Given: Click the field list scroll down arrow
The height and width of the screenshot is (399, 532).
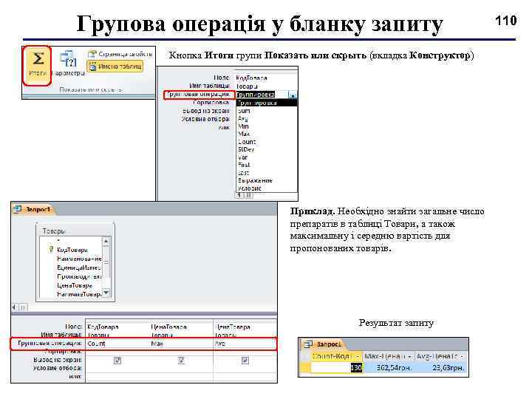Looking at the screenshot, I should [x=106, y=293].
